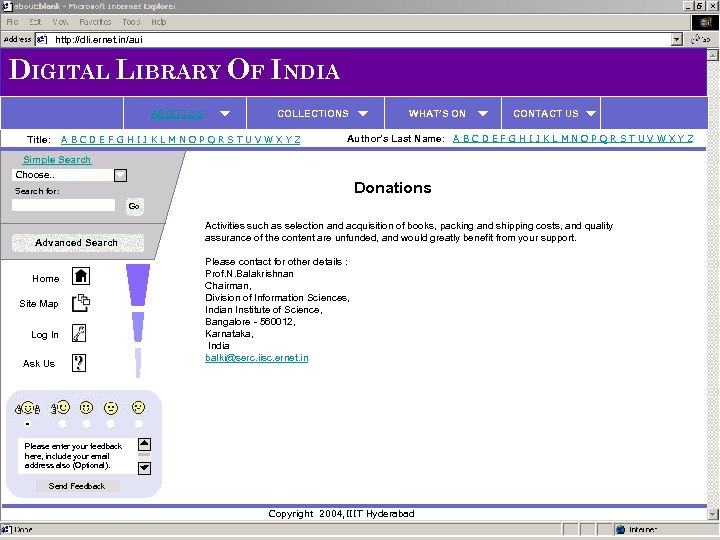Click the Ask Us question mark icon
This screenshot has width=720, height=540.
click(79, 363)
